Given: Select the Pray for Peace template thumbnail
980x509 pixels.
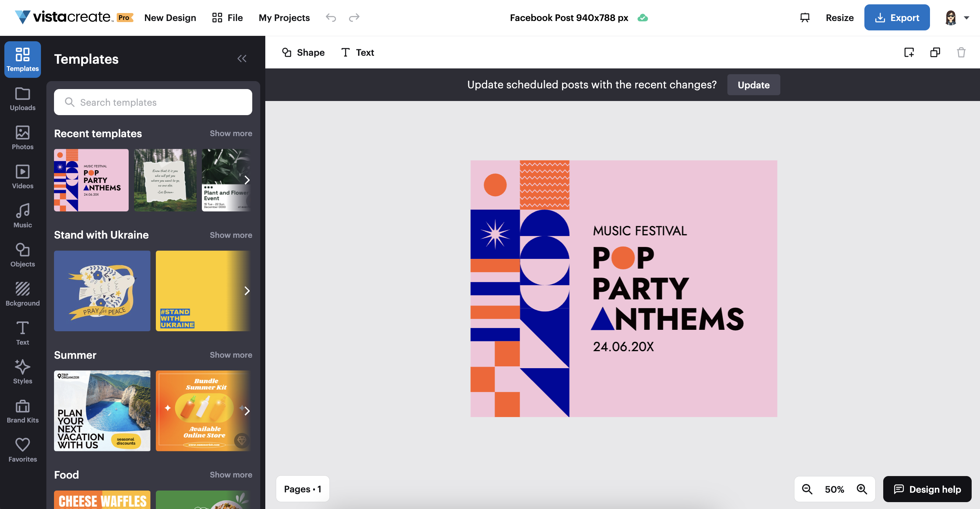Looking at the screenshot, I should pos(102,291).
